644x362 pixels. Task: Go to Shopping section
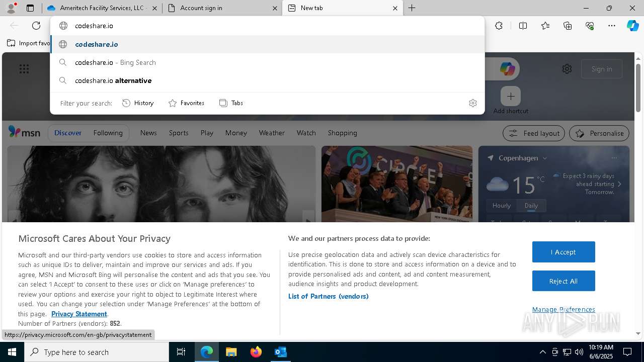tap(343, 133)
